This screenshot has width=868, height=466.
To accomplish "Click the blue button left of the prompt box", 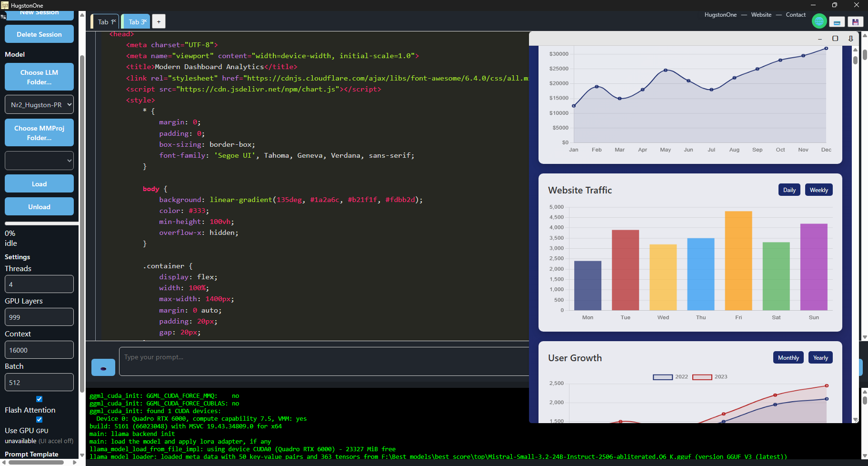I will pos(103,367).
